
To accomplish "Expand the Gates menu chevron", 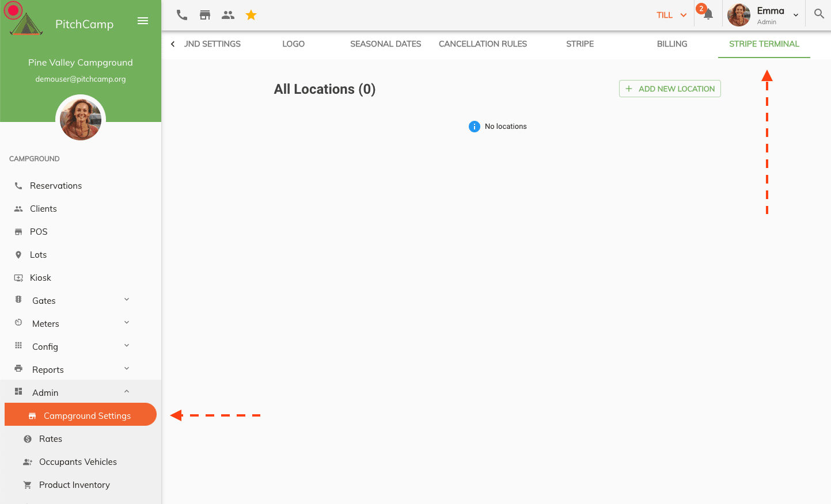I will click(127, 300).
